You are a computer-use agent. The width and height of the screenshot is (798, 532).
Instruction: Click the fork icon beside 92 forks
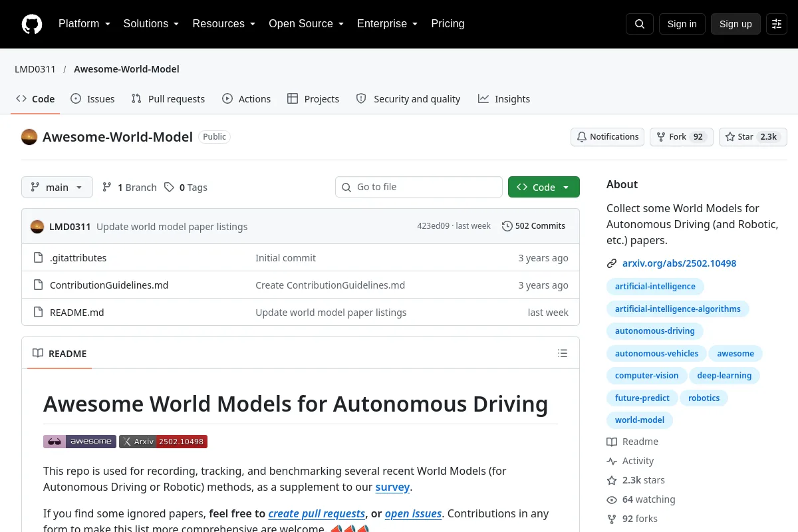(612, 519)
